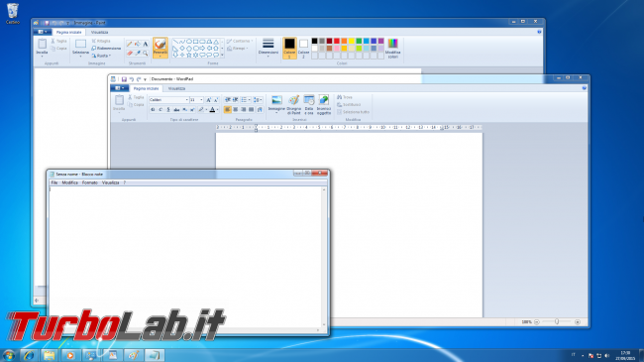Image resolution: width=644 pixels, height=362 pixels.
Task: Zoom out with the minus icon in WordPad
Action: click(537, 322)
